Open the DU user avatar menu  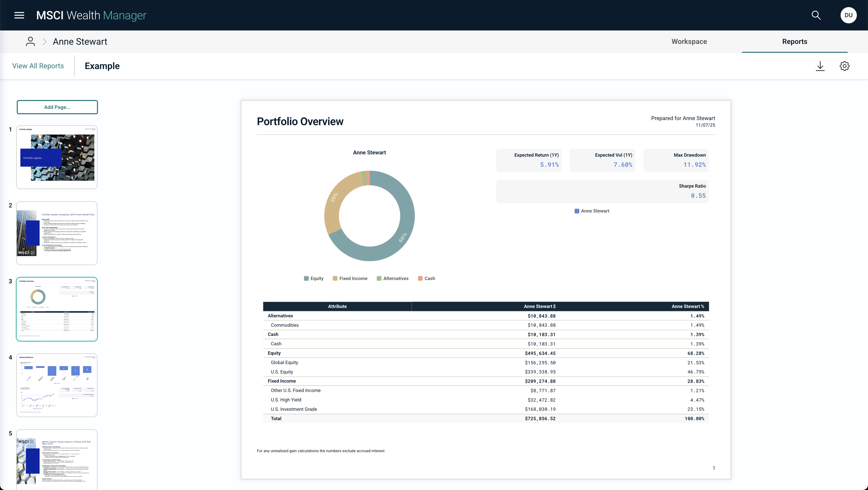pyautogui.click(x=848, y=15)
